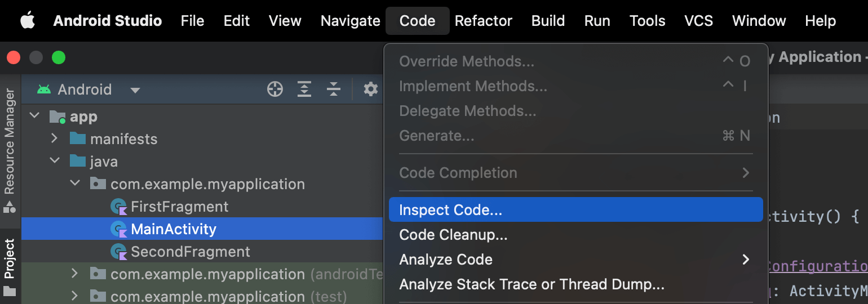Expand the com.example.myapplication (androidTest) package

click(x=74, y=274)
